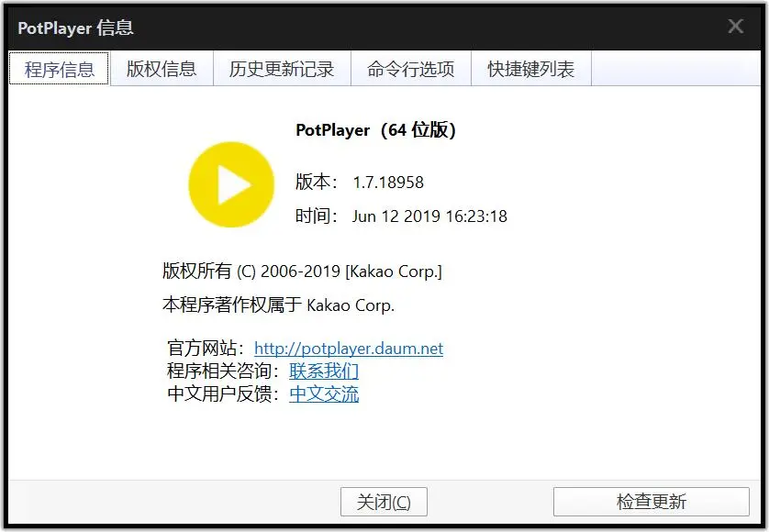Viewport: 769px width, 532px height.
Task: Follow the 联系我们 link
Action: click(x=324, y=371)
